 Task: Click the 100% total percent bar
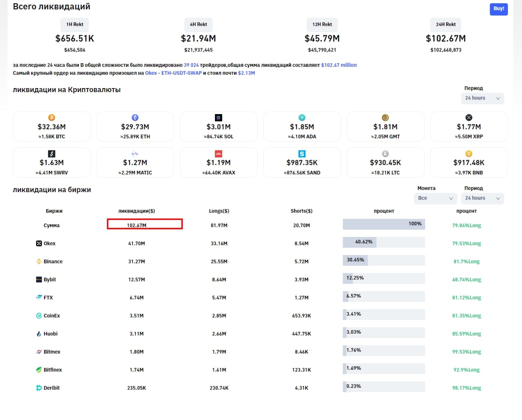click(x=384, y=224)
